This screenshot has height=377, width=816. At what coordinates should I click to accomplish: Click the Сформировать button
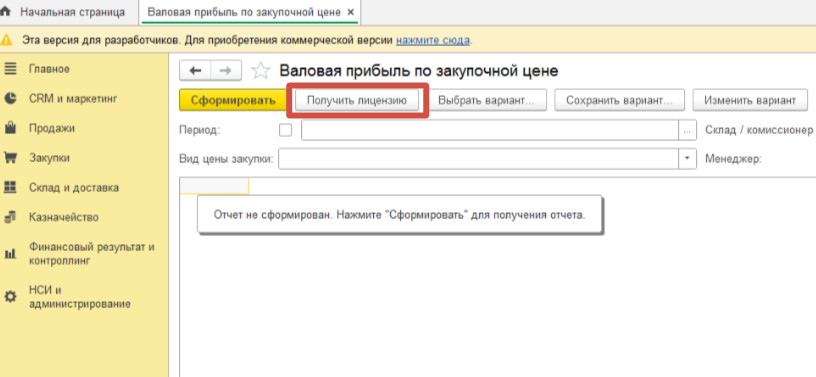233,100
